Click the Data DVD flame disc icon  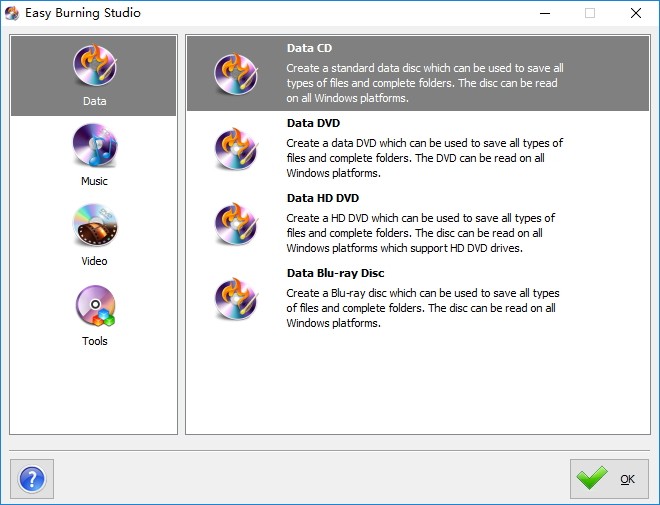pos(236,149)
